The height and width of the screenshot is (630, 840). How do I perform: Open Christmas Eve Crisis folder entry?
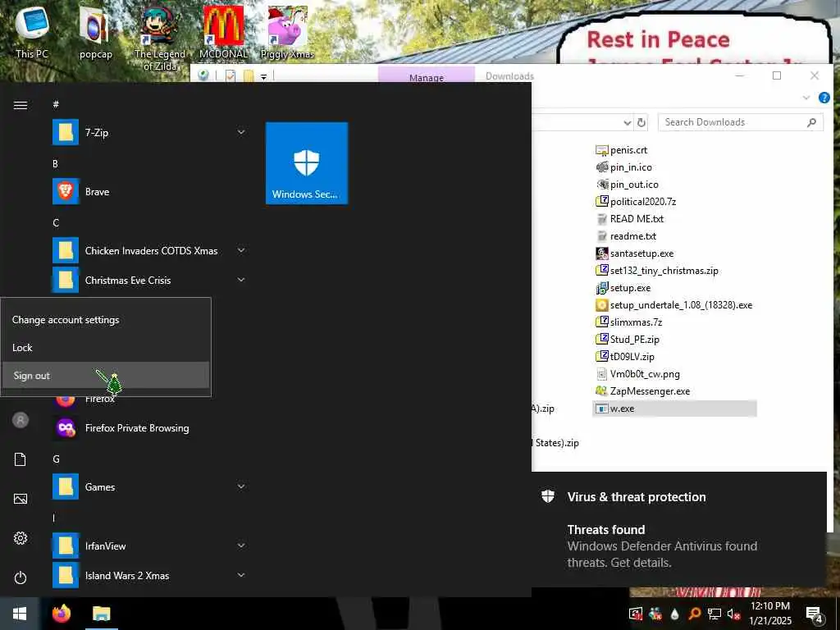(x=150, y=280)
